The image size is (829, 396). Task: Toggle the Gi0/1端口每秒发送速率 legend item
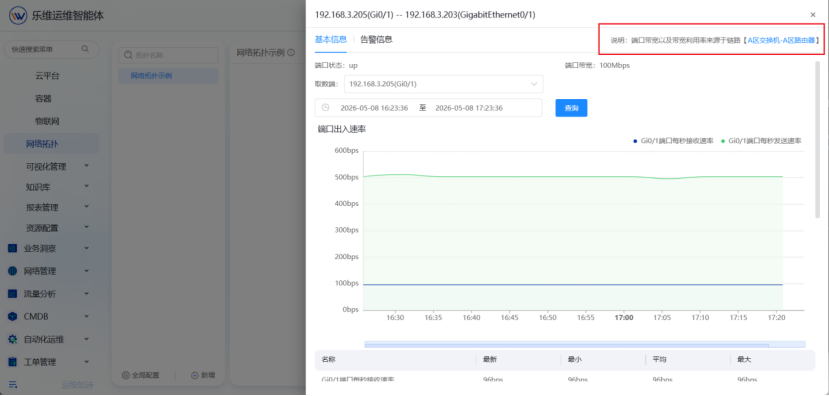(x=761, y=141)
